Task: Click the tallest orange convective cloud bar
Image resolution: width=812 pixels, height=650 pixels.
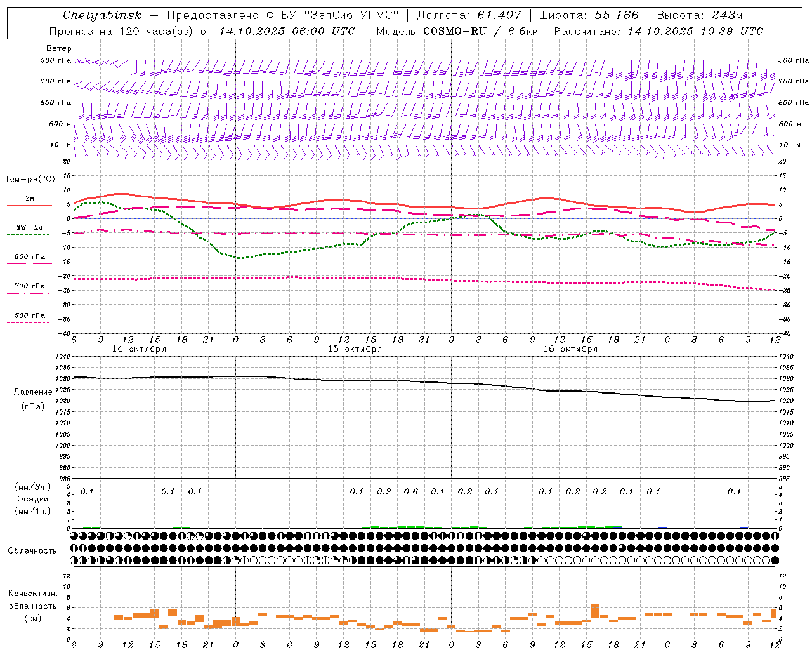Action: pos(595,611)
